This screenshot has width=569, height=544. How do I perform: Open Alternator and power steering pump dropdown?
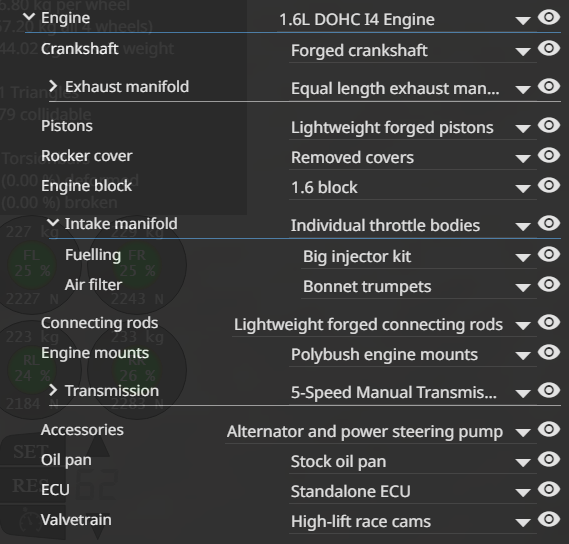click(x=381, y=432)
